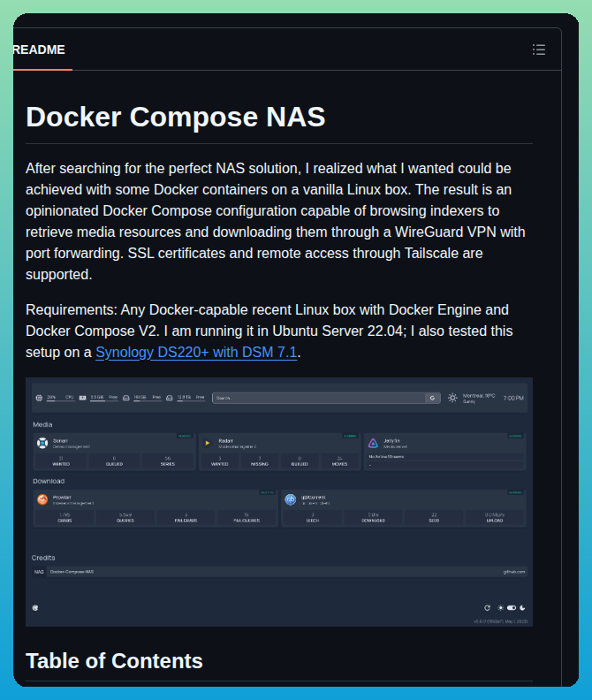Click the refresh icon at dashboard bottom
592x700 pixels.
[487, 607]
